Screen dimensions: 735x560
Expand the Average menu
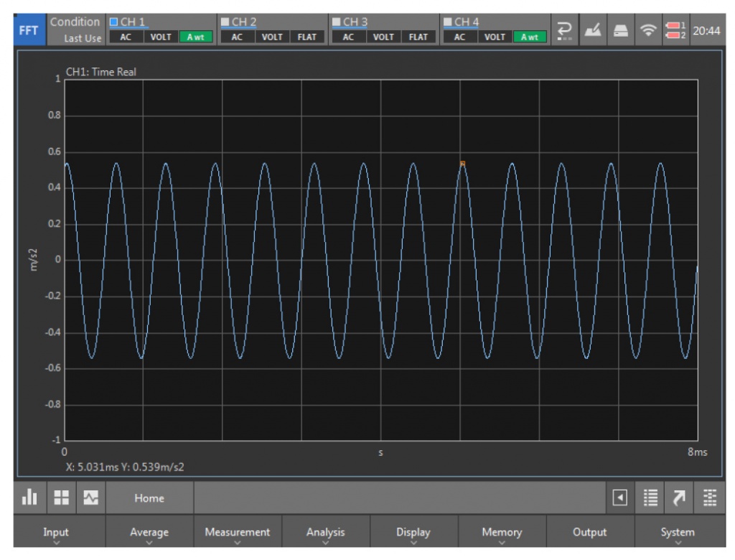click(149, 533)
